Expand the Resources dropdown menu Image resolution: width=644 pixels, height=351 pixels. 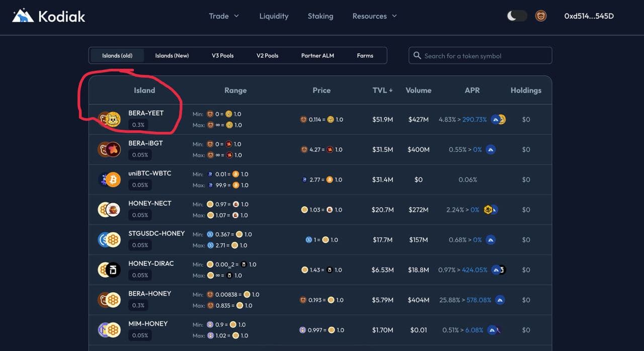pyautogui.click(x=375, y=16)
